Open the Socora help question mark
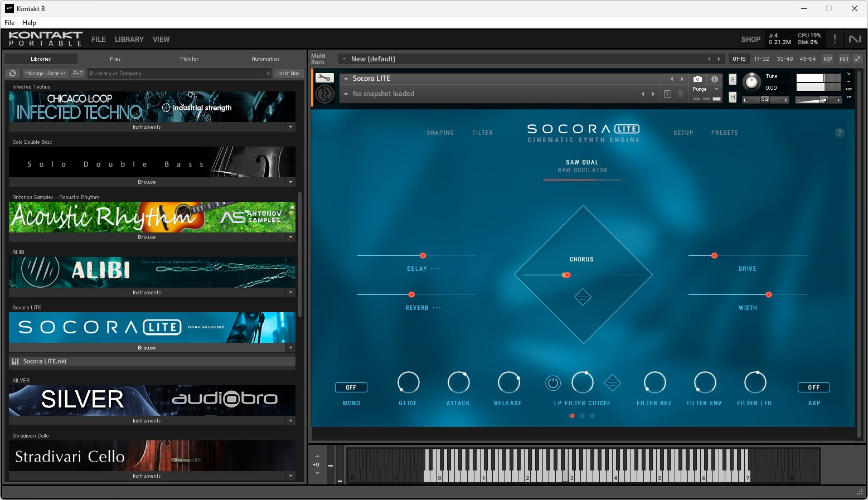868x500 pixels. point(840,133)
